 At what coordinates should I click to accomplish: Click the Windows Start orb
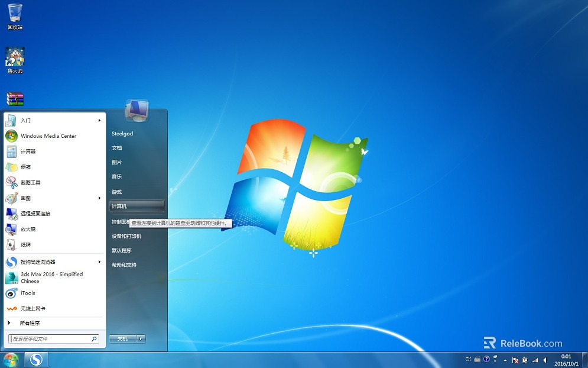(x=11, y=360)
